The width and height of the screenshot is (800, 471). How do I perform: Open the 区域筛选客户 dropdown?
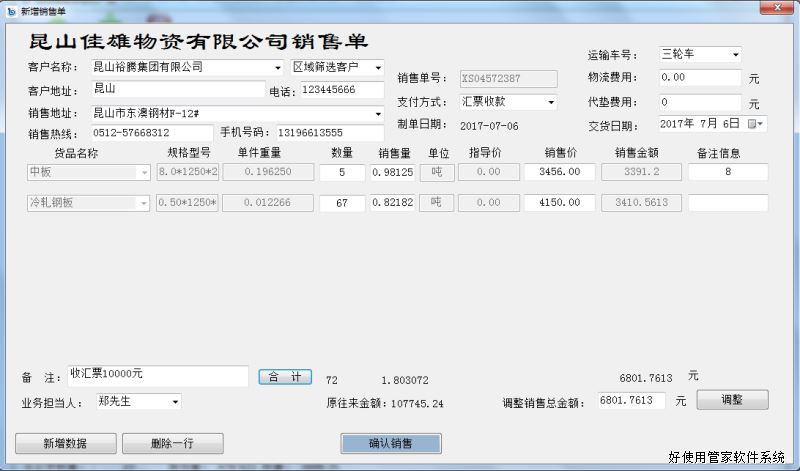coord(377,68)
